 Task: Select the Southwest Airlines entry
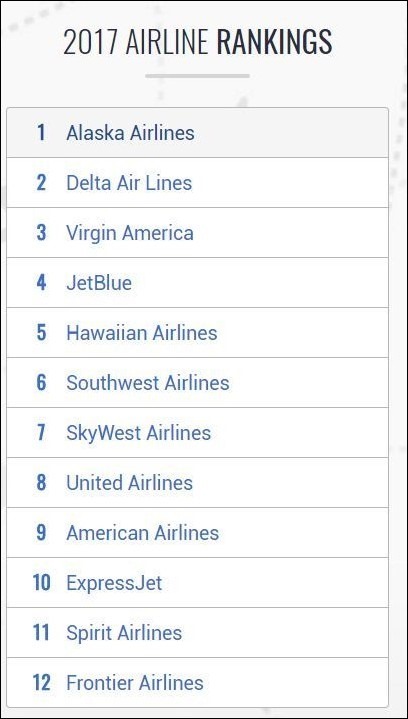tap(148, 383)
